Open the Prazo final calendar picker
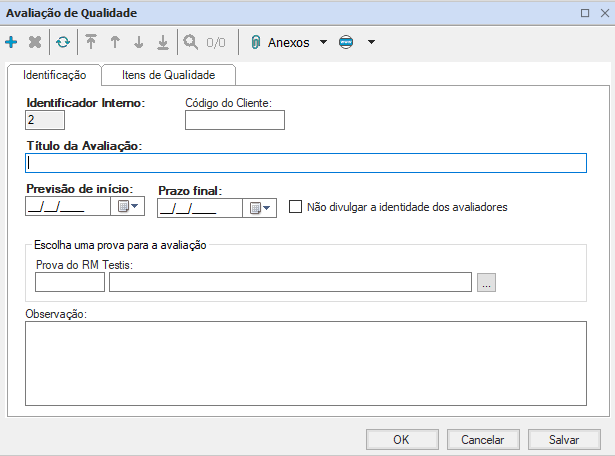 tap(259, 208)
